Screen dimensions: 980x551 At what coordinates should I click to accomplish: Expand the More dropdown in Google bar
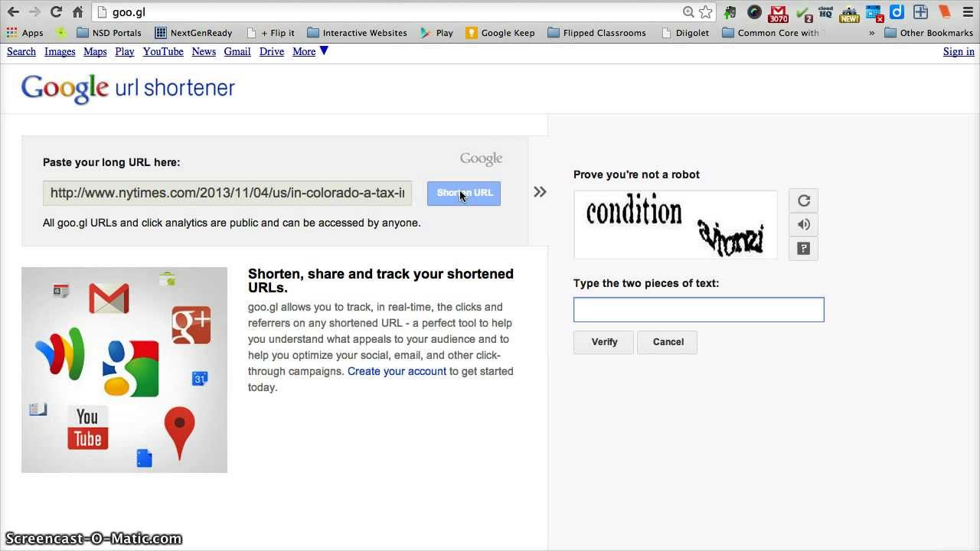pyautogui.click(x=310, y=51)
